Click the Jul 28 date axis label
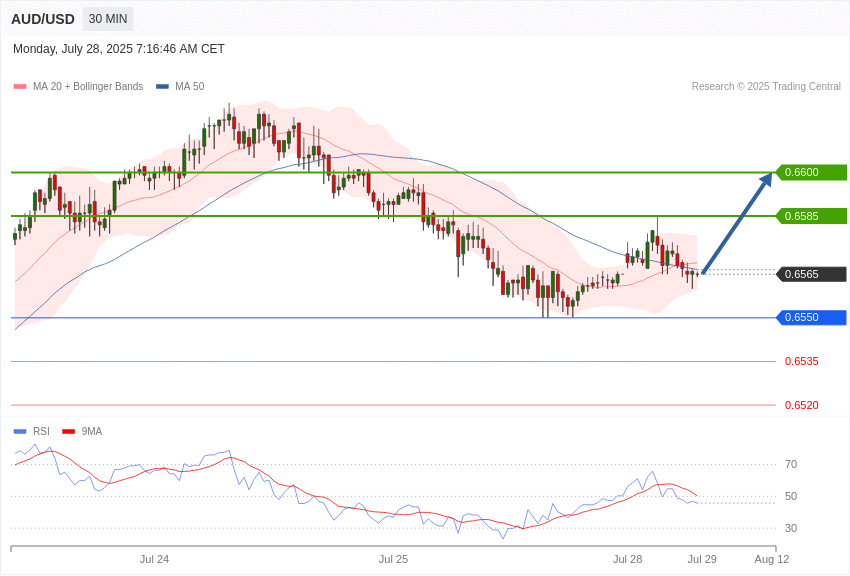 click(x=628, y=559)
